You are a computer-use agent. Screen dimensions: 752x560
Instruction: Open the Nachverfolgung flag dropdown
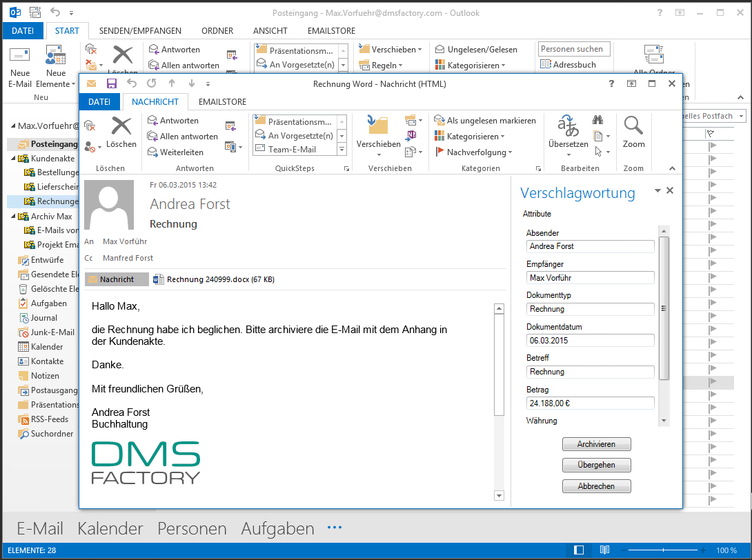click(473, 152)
